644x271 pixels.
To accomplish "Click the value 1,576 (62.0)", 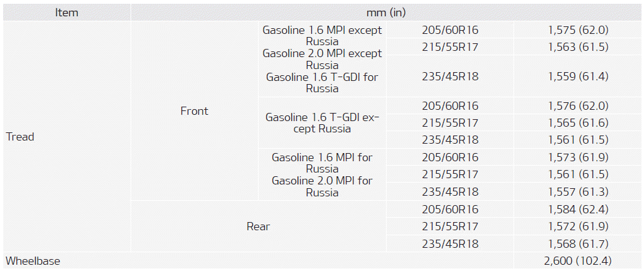I will point(578,106).
